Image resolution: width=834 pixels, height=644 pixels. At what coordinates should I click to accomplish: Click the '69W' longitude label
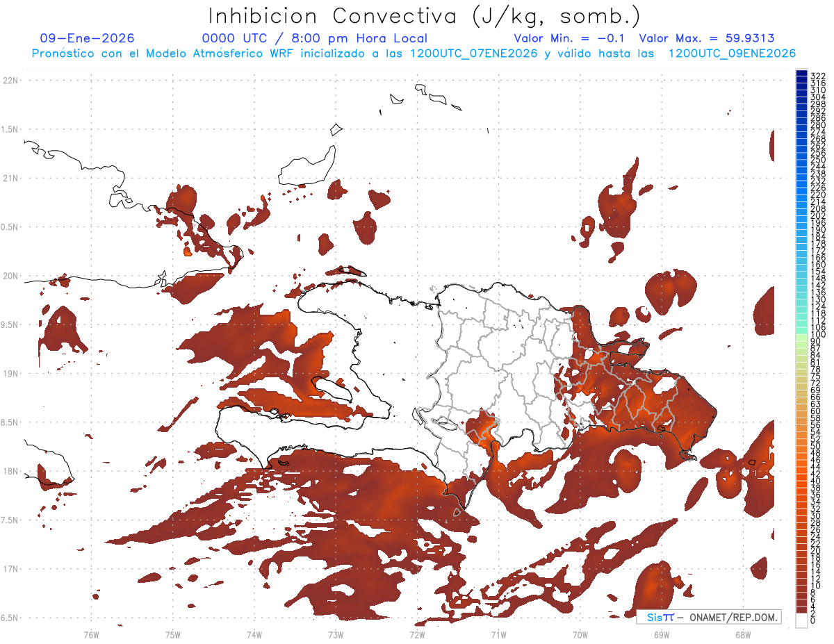[x=661, y=634]
